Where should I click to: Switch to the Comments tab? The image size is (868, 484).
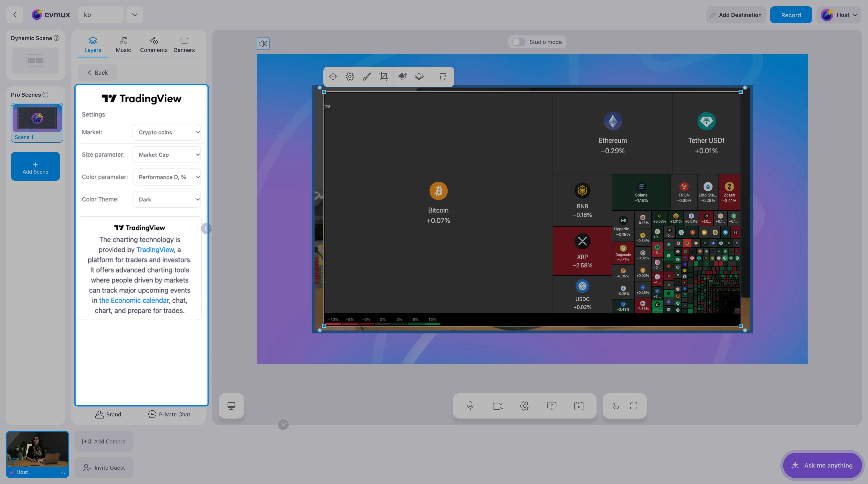[154, 45]
